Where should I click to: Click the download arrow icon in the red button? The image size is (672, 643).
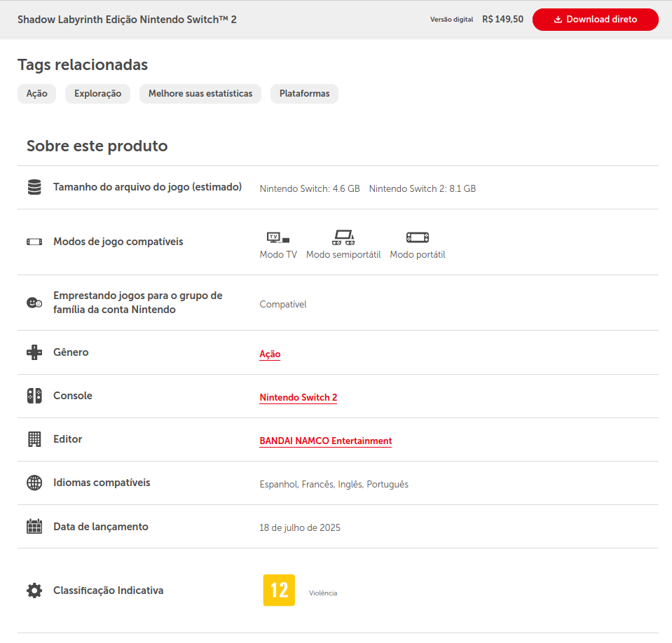[x=558, y=20]
